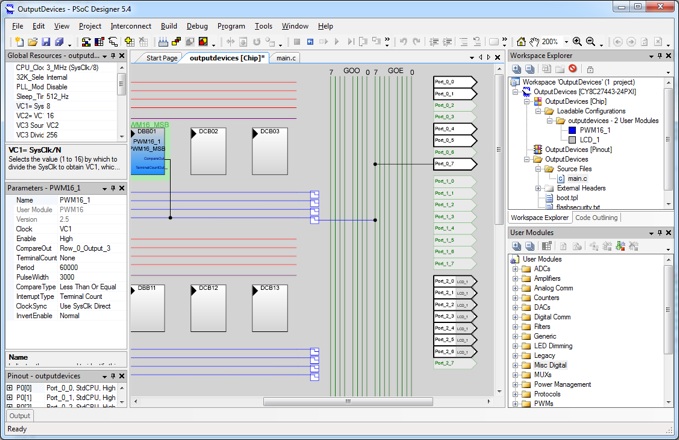Expand the P0[0] pinout row

point(10,388)
